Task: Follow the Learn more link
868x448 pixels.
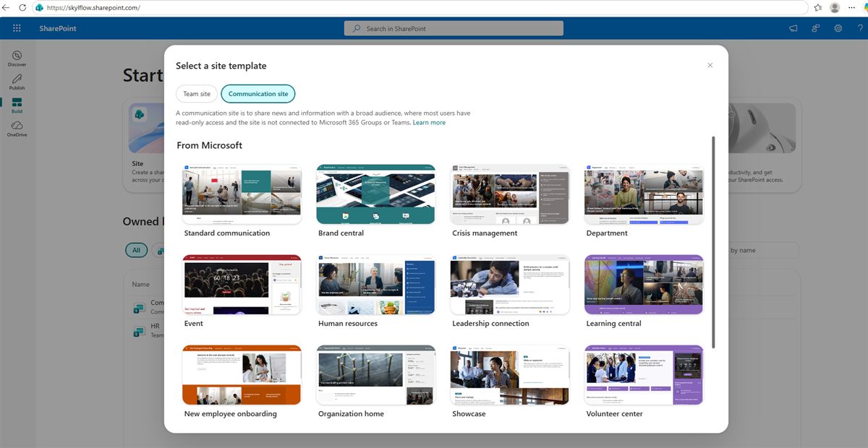Action: (x=429, y=123)
